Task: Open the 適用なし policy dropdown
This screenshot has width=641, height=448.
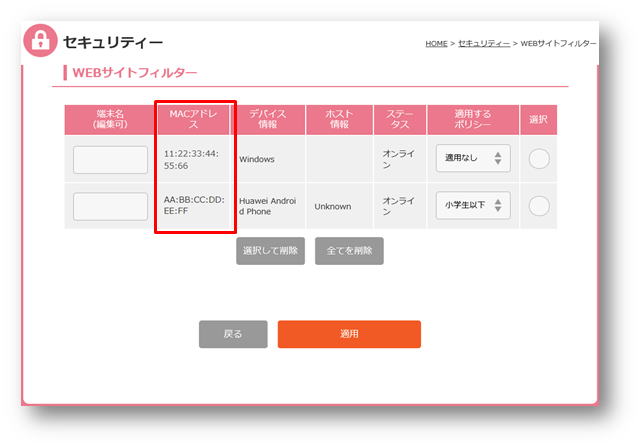Action: (473, 158)
